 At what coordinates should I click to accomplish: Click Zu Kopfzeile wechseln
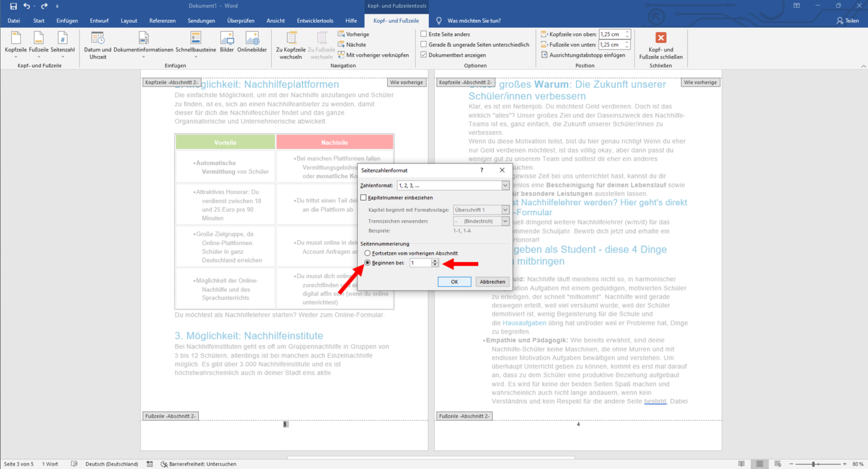[290, 45]
